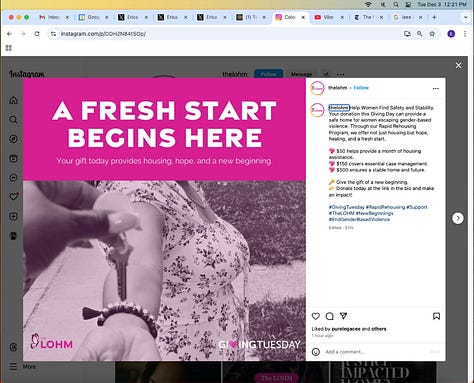Open #EndGenderBasedViolence hashtag

click(x=359, y=219)
